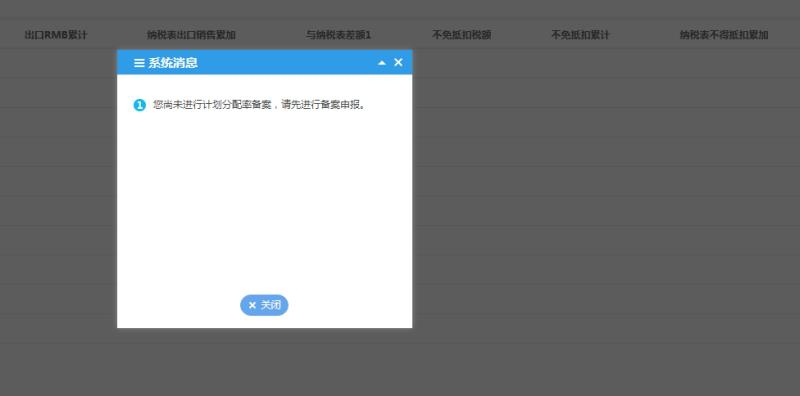Click the 纳税表不得抵扣累加 column header
800x396 pixels.
724,35
